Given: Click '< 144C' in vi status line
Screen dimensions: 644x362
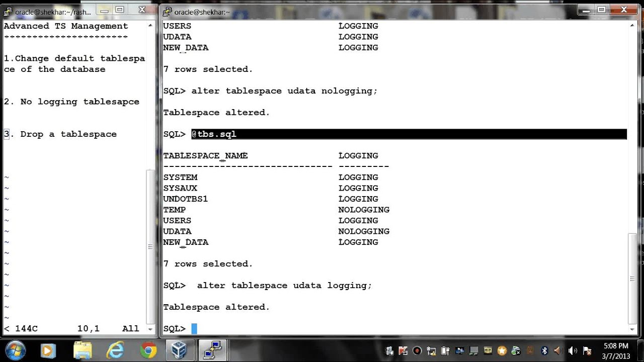Looking at the screenshot, I should coord(21,329).
